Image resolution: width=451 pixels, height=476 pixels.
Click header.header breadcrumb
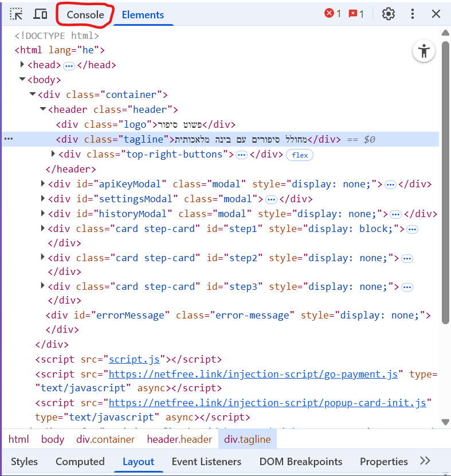pyautogui.click(x=179, y=439)
